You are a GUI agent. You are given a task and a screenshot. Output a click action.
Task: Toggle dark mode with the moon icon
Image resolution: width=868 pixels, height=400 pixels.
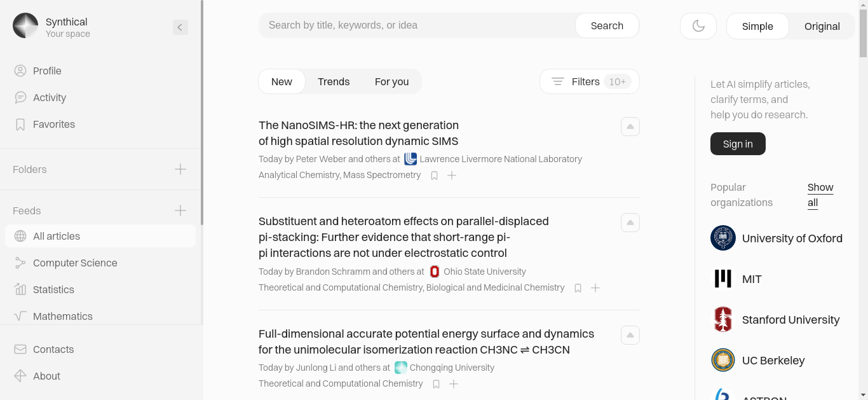(698, 26)
